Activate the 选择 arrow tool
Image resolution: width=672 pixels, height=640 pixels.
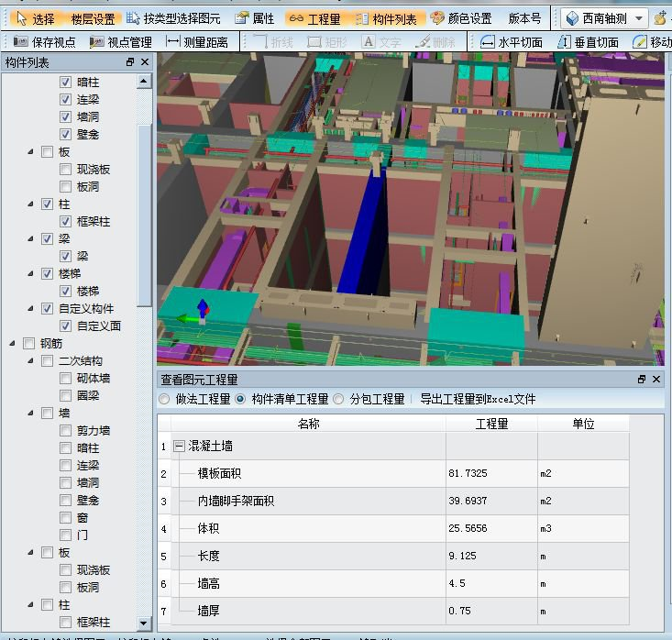(35, 19)
